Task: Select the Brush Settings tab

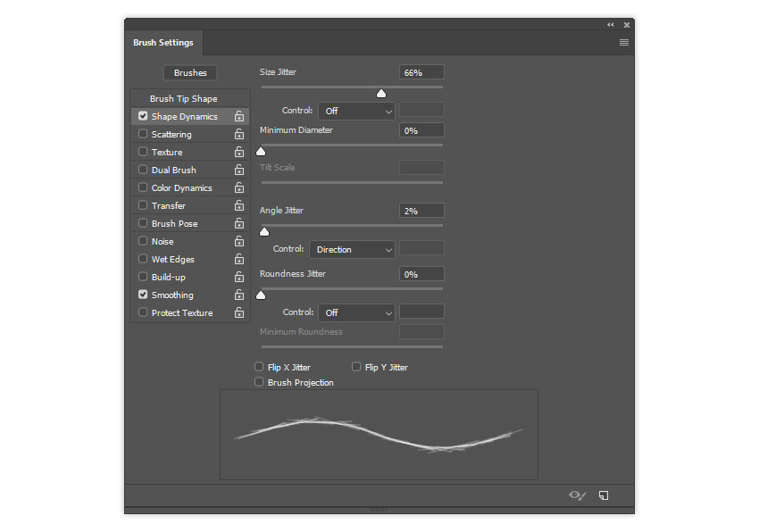Action: tap(163, 43)
